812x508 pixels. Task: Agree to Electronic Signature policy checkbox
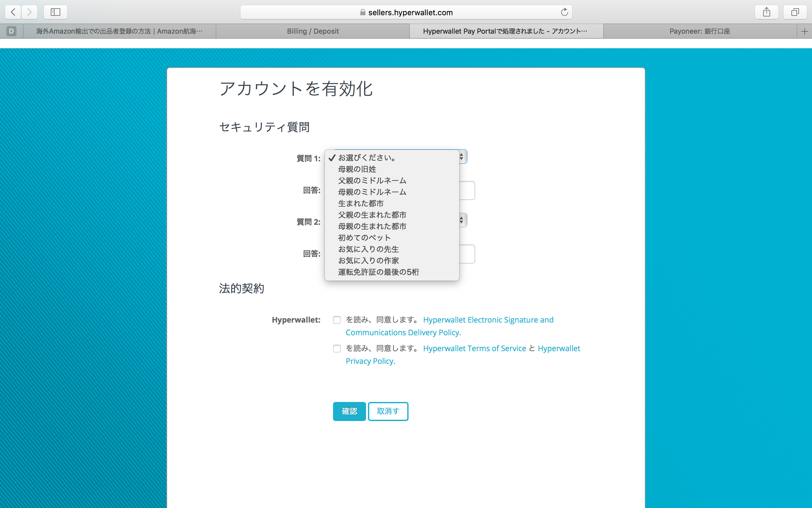(337, 320)
